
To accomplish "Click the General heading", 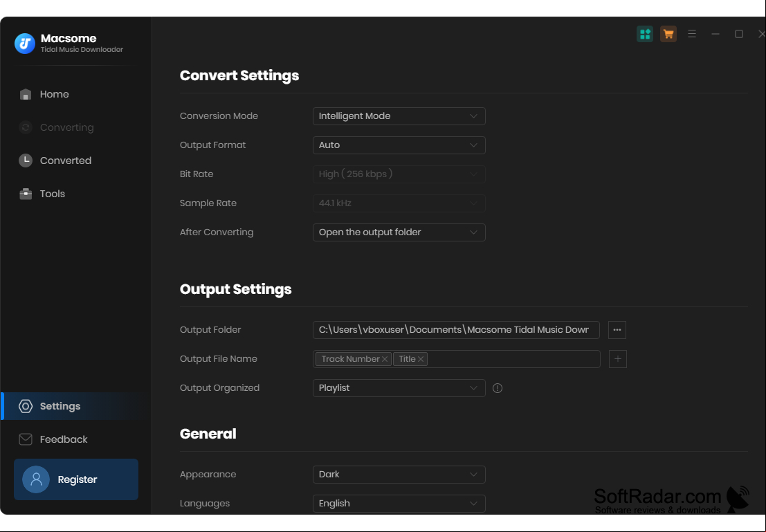I will [x=208, y=434].
